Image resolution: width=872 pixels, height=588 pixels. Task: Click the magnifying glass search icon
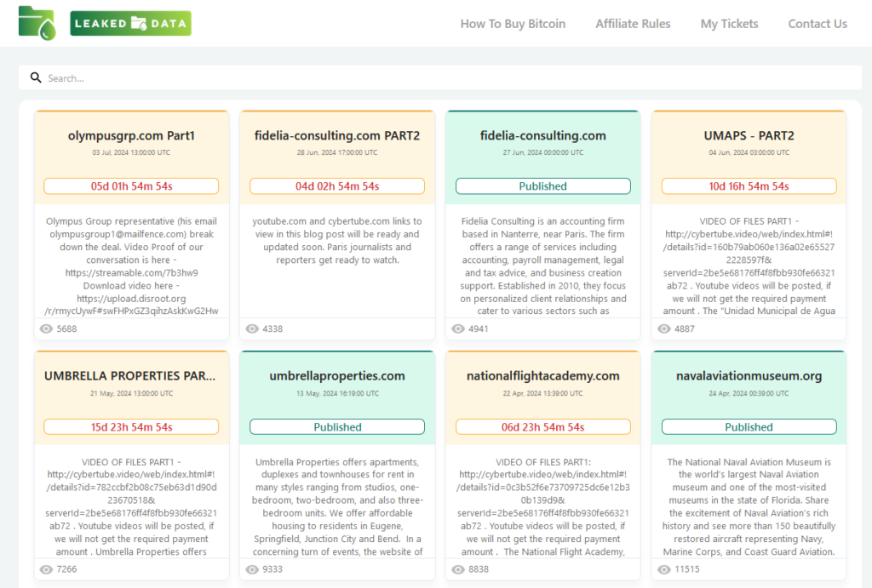click(x=36, y=77)
